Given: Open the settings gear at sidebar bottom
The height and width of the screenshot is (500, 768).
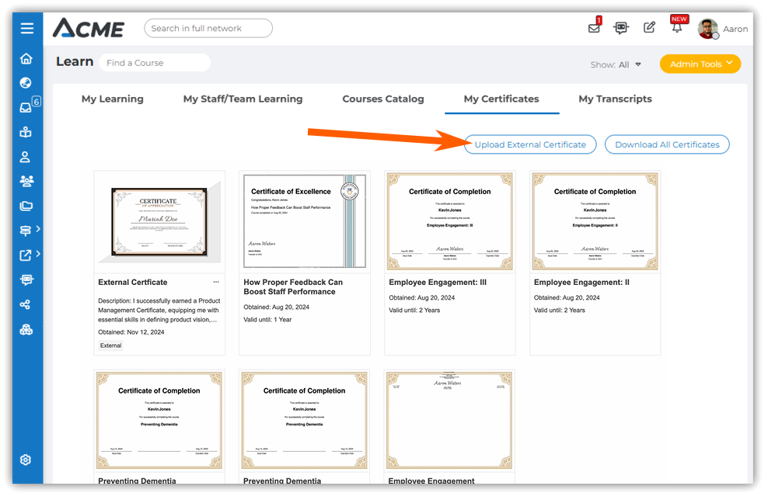Looking at the screenshot, I should 26,460.
